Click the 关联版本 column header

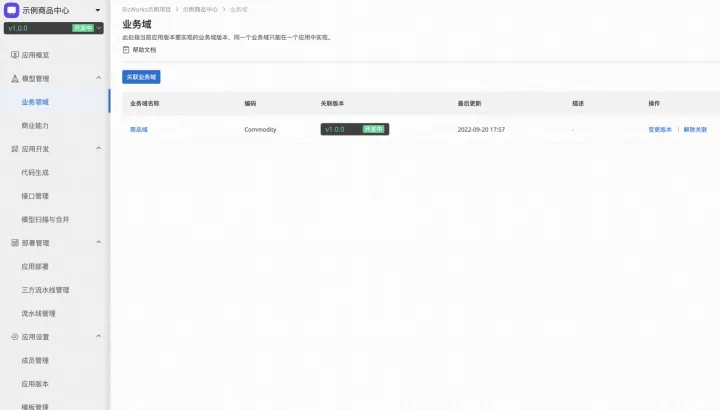tap(332, 103)
